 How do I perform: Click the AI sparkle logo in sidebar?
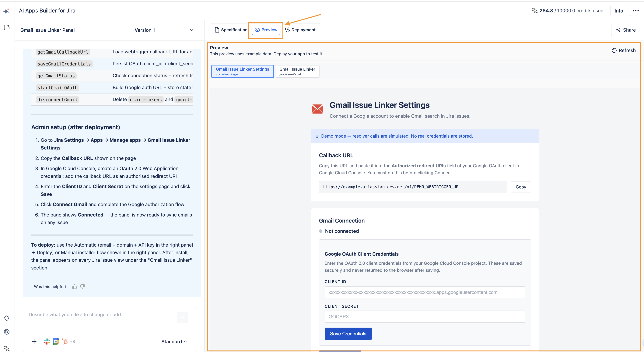7,11
